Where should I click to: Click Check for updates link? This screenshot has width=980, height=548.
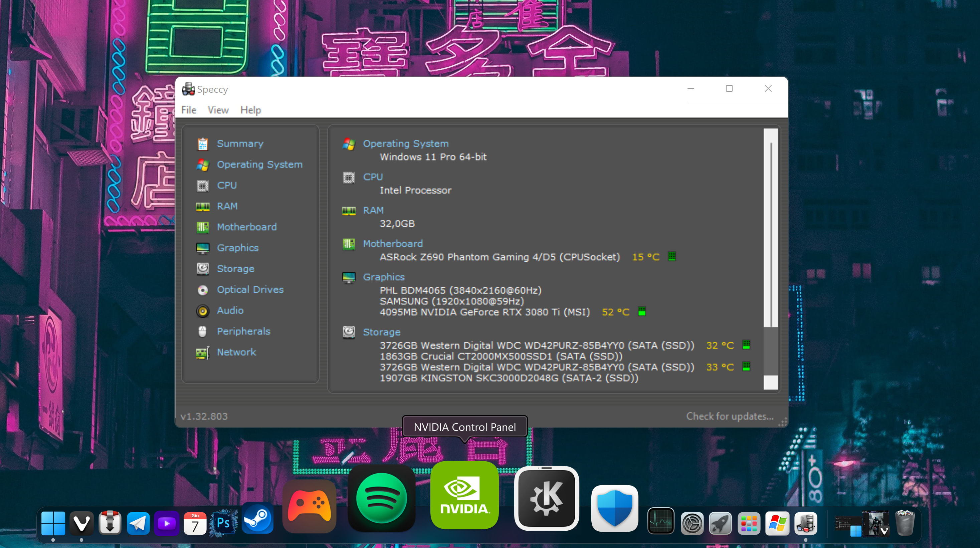[x=729, y=417]
